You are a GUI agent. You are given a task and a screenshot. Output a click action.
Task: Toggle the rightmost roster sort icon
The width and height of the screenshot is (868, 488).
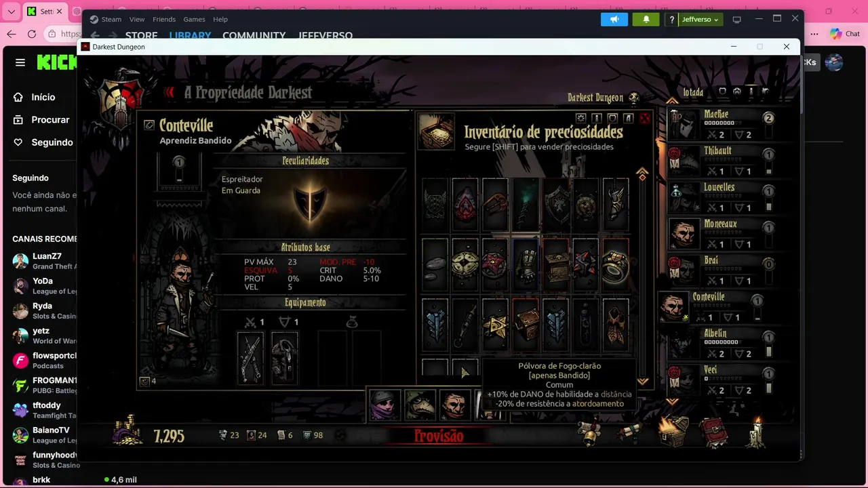point(766,91)
